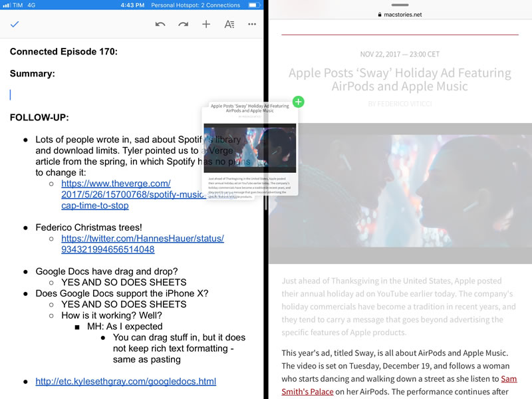Viewport: 532px width, 399px height.
Task: Open the insert menu with the plus icon
Action: 206,24
